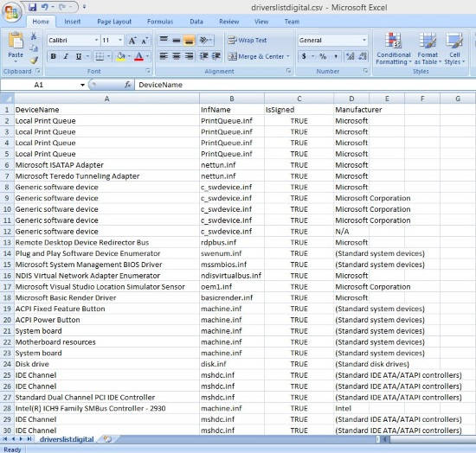Decrease the decimal places
The height and width of the screenshot is (453, 476).
(363, 56)
